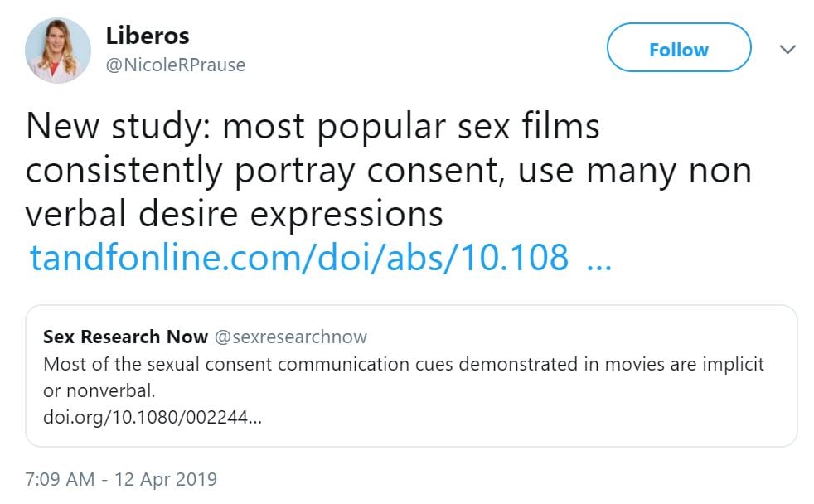Click the Sex Research Now account name
The width and height of the screenshot is (814, 504).
click(125, 337)
